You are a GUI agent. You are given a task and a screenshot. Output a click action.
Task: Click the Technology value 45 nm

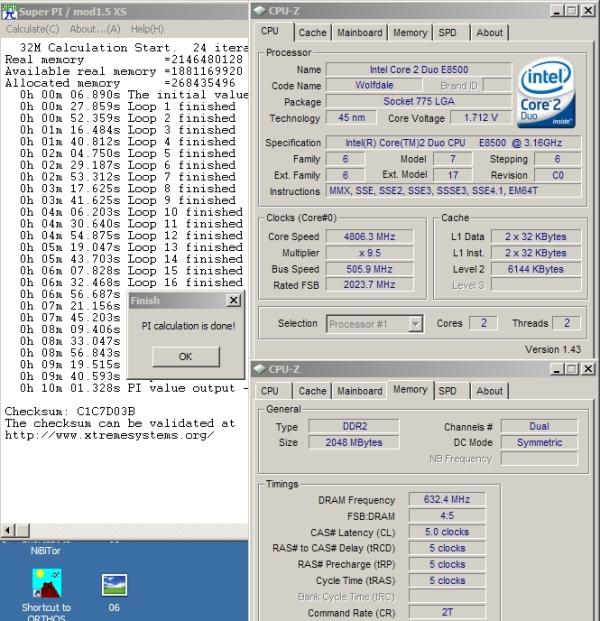coord(351,118)
